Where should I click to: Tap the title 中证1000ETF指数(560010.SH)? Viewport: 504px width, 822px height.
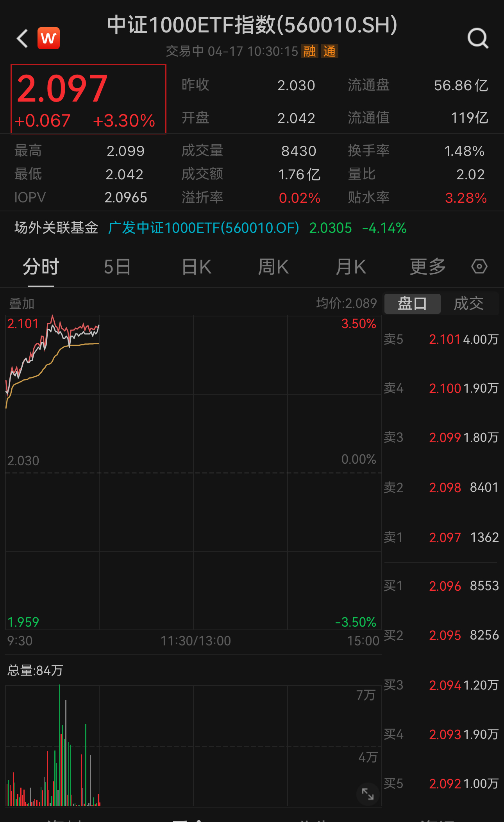(x=252, y=25)
